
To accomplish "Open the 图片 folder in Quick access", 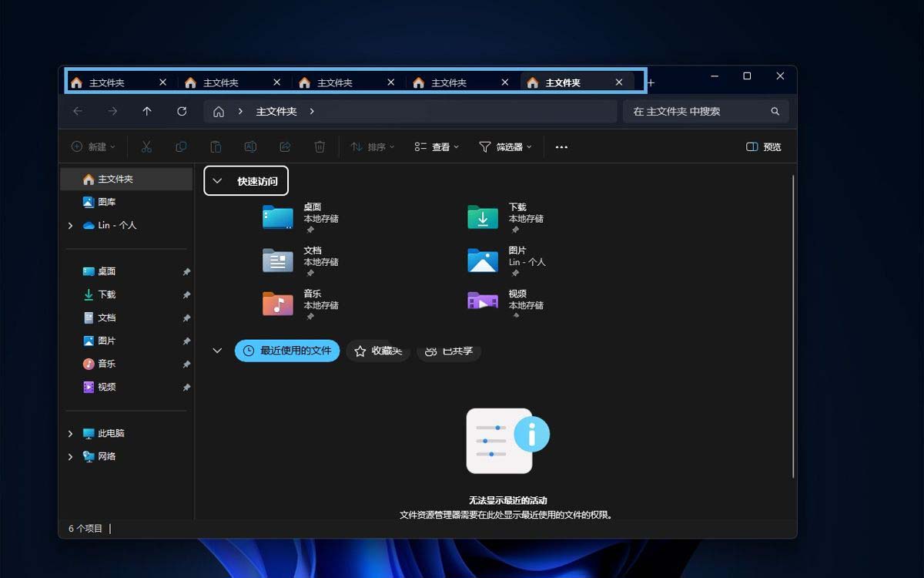I will tap(506, 261).
